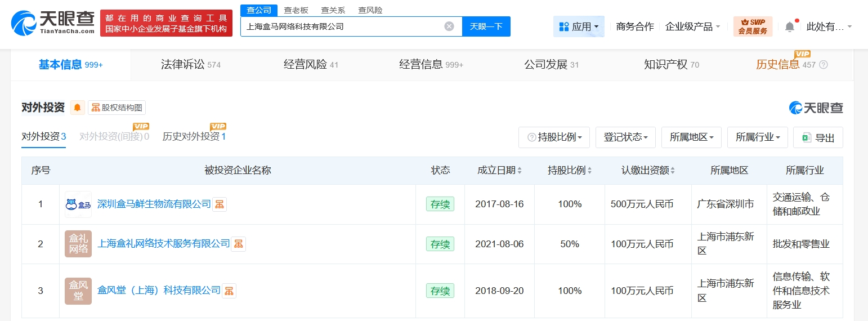Switch to the 知识产权 tab
The height and width of the screenshot is (321, 868).
[x=671, y=65]
